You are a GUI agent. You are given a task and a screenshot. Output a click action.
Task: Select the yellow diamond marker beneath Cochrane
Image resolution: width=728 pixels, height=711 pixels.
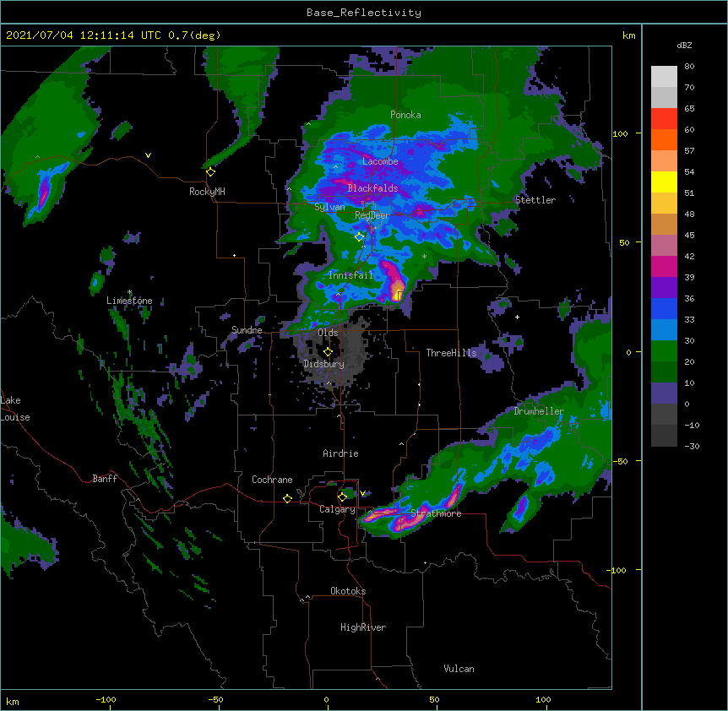tap(287, 498)
